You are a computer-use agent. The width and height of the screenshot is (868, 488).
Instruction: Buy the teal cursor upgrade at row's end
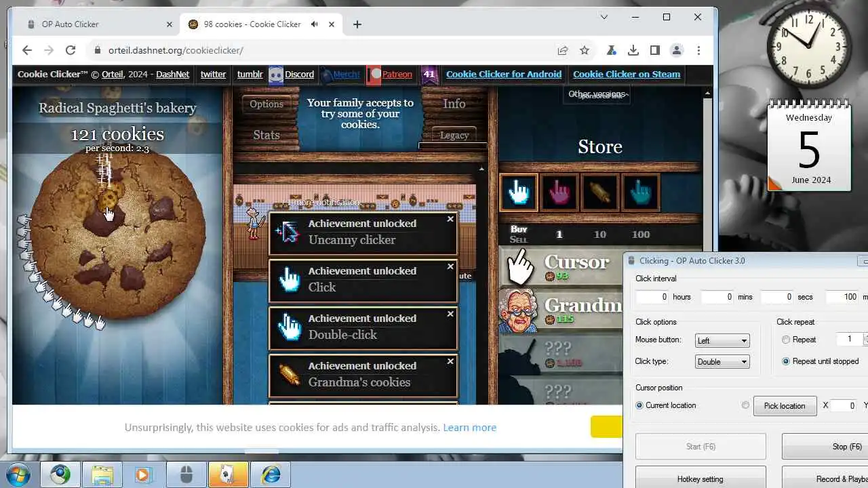[641, 193]
